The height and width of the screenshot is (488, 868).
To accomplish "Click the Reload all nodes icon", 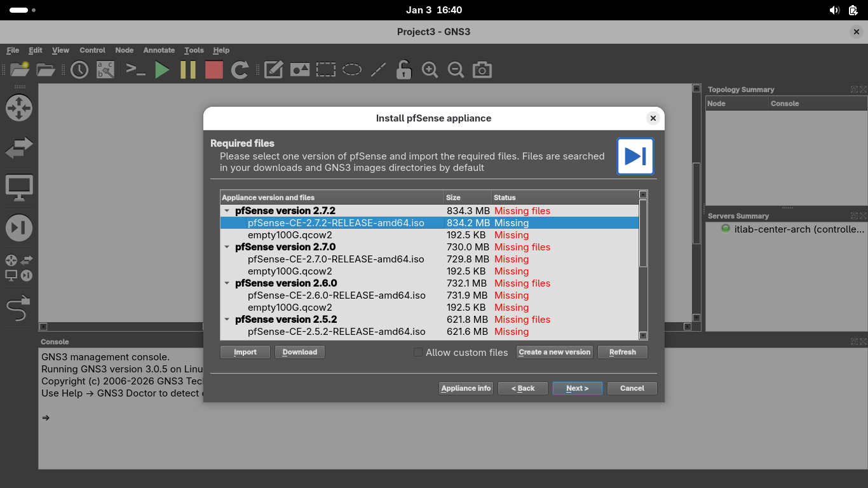I will pyautogui.click(x=240, y=70).
